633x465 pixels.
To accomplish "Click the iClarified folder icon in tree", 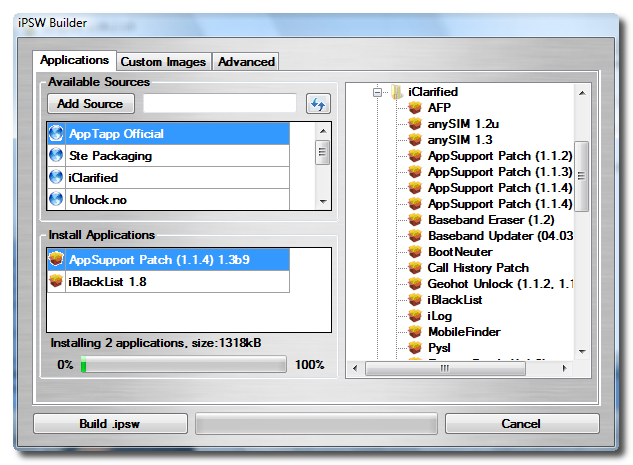I will click(397, 92).
